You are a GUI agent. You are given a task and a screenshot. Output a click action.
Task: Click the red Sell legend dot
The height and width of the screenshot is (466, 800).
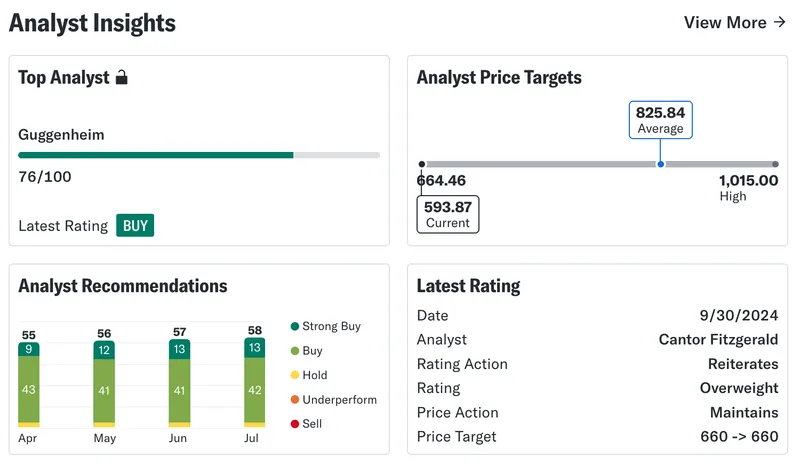[x=294, y=424]
